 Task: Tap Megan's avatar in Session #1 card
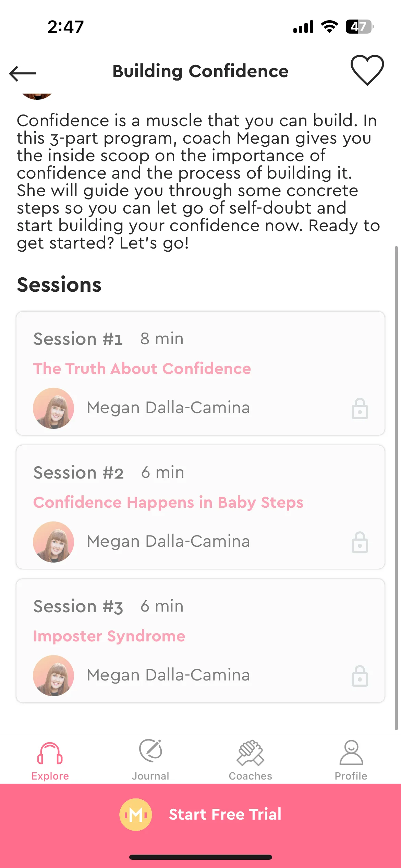click(x=53, y=408)
